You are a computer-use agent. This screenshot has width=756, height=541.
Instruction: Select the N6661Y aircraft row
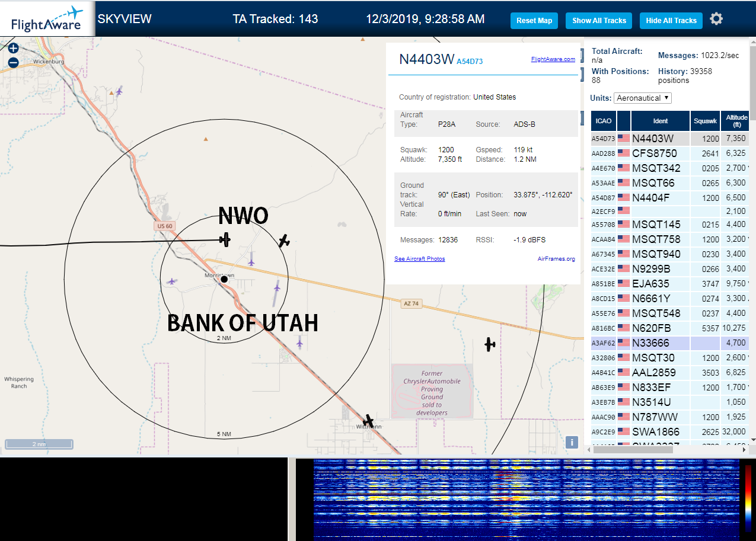coord(670,299)
